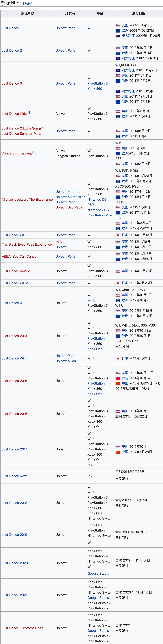
Task: Click the Taiwan flag beside 2014年10月24日
Action: point(118,378)
